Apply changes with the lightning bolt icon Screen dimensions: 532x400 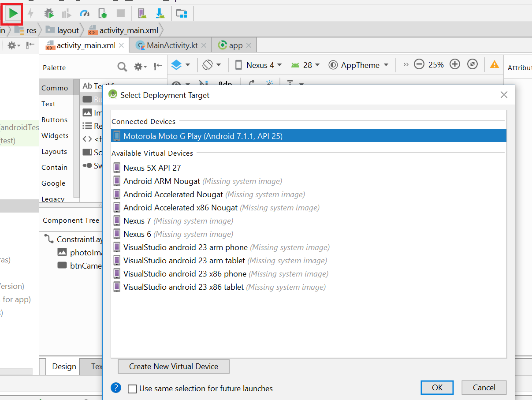[x=30, y=14]
